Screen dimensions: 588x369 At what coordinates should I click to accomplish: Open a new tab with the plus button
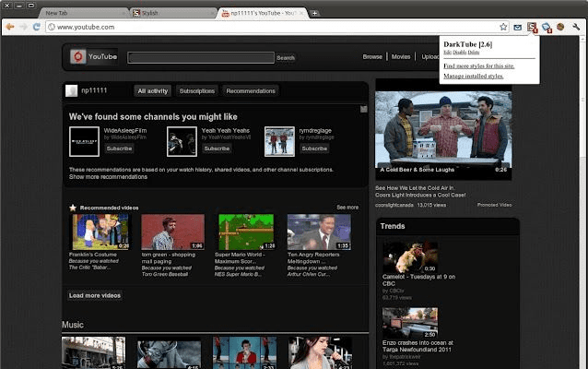(x=315, y=13)
